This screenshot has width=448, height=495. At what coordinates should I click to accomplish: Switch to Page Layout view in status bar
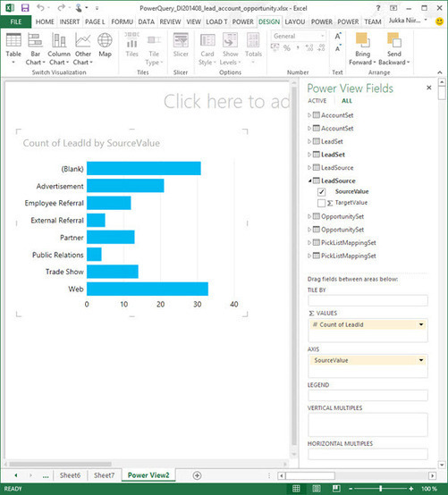pyautogui.click(x=317, y=489)
